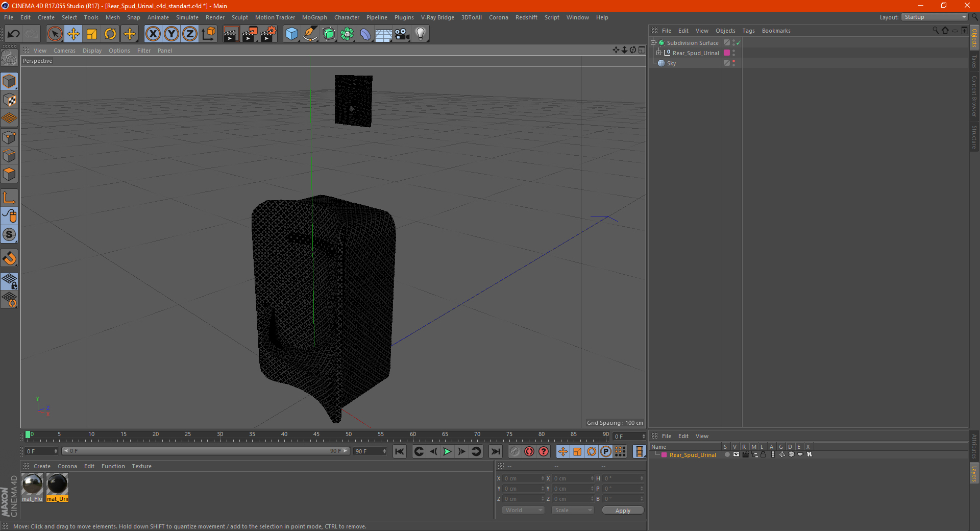980x531 pixels.
Task: Switch to Structure side tab
Action: [x=974, y=137]
